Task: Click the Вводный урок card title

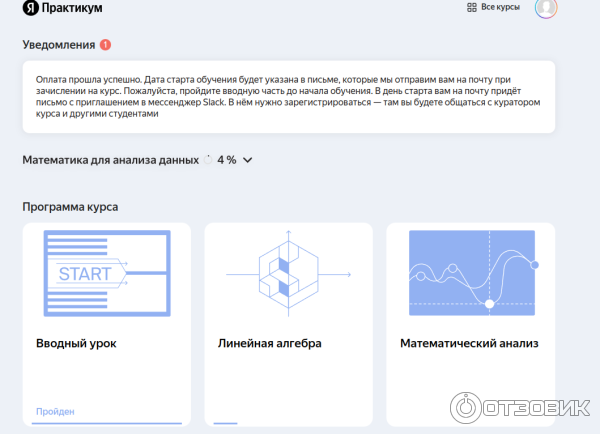Action: click(76, 343)
